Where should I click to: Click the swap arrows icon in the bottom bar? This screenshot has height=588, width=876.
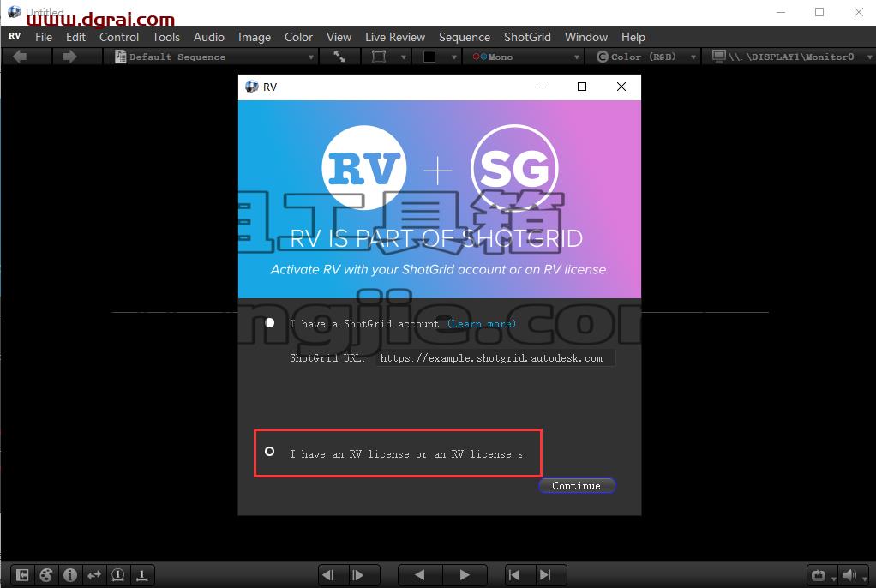(x=94, y=574)
